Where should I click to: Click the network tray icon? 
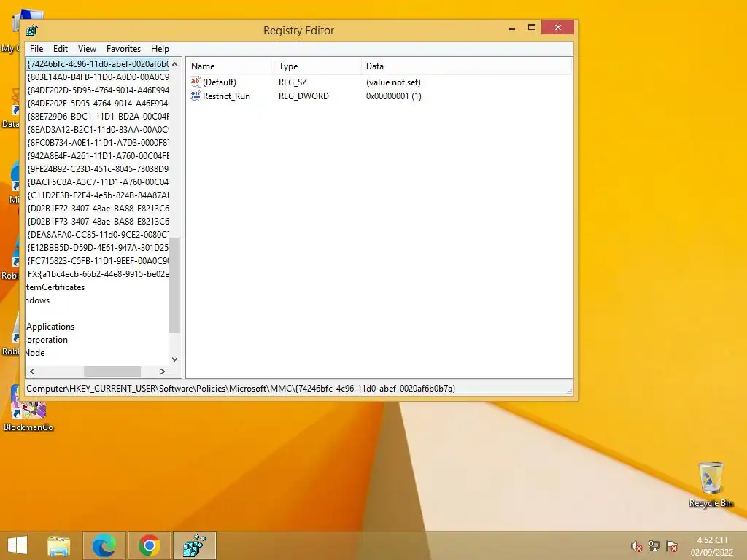tap(654, 546)
